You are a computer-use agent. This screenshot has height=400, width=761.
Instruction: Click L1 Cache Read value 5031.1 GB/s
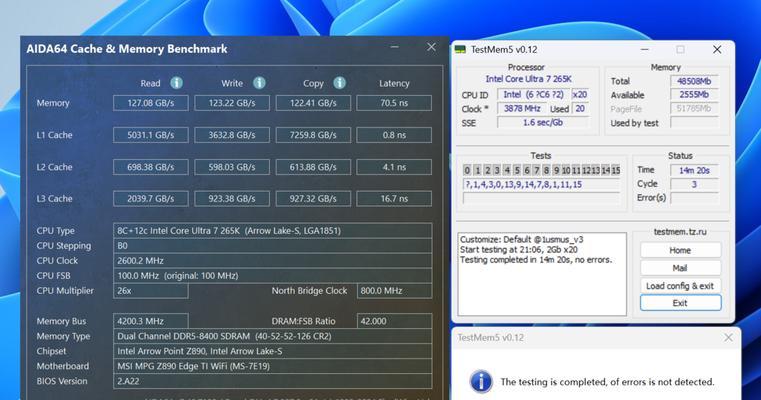(x=151, y=135)
